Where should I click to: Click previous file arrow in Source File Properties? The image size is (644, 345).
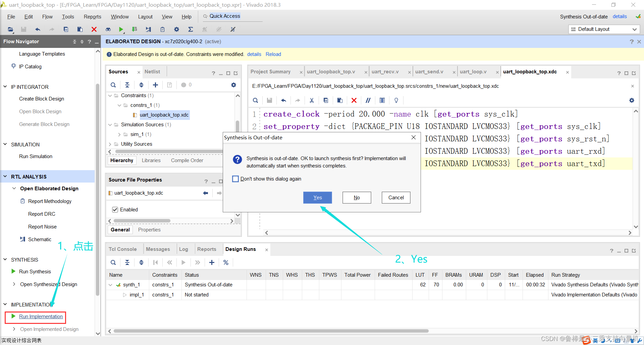(206, 193)
